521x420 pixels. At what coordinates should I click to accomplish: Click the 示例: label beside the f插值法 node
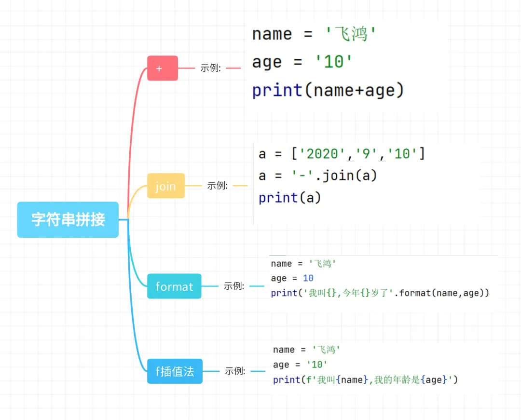235,371
